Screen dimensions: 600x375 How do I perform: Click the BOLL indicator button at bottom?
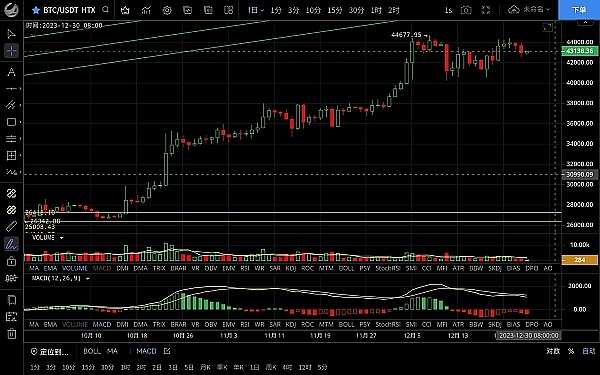coord(92,351)
